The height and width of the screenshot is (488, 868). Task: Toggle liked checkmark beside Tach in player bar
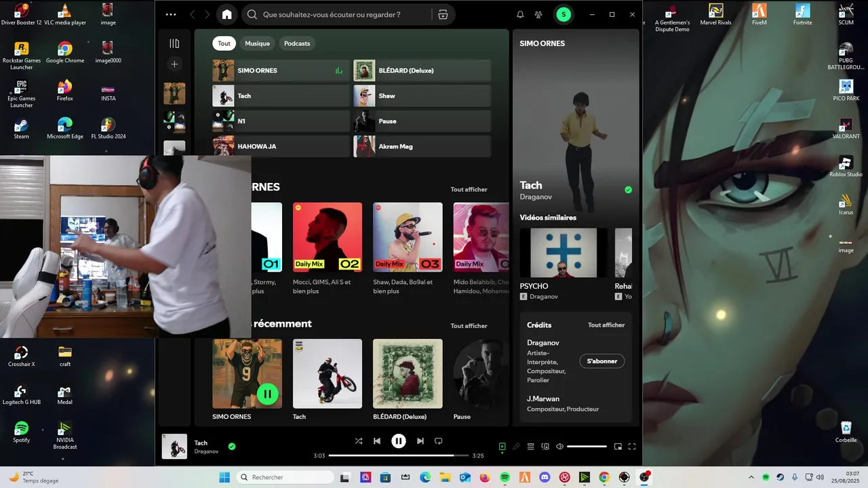[x=232, y=447]
